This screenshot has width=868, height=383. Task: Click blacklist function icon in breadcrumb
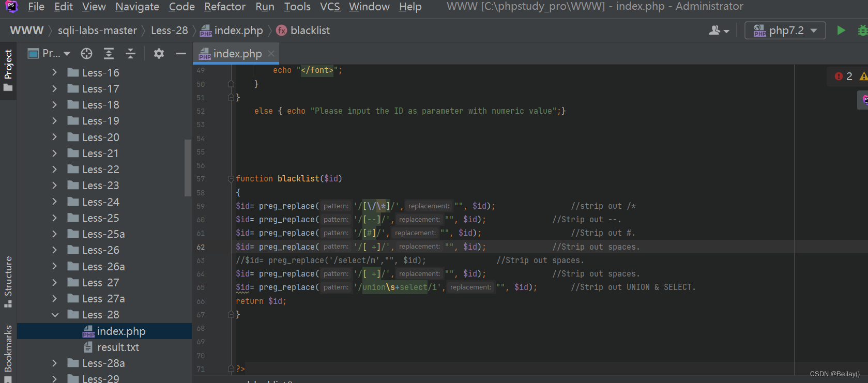click(282, 30)
